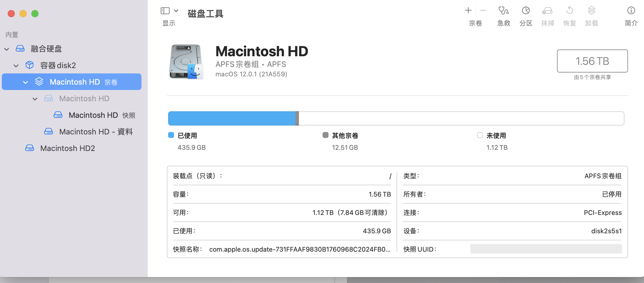Click the Unmount (卸载) toolbar icon
This screenshot has width=644, height=283.
[x=591, y=11]
